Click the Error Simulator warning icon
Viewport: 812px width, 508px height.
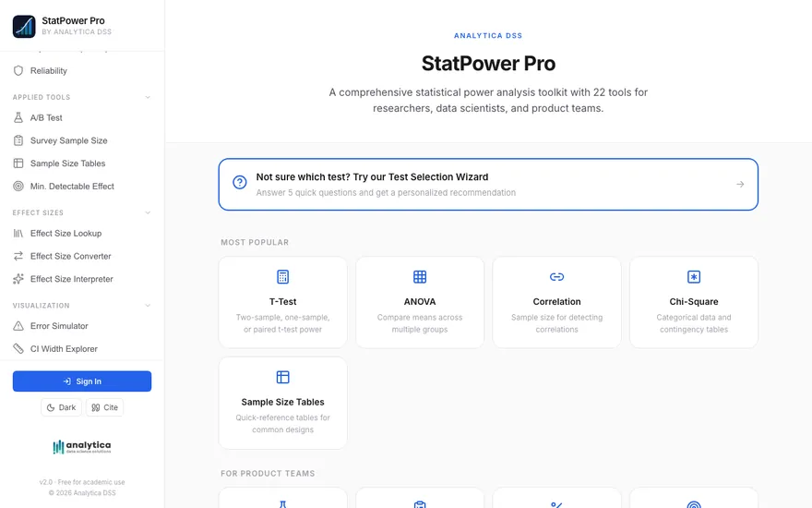(18, 326)
